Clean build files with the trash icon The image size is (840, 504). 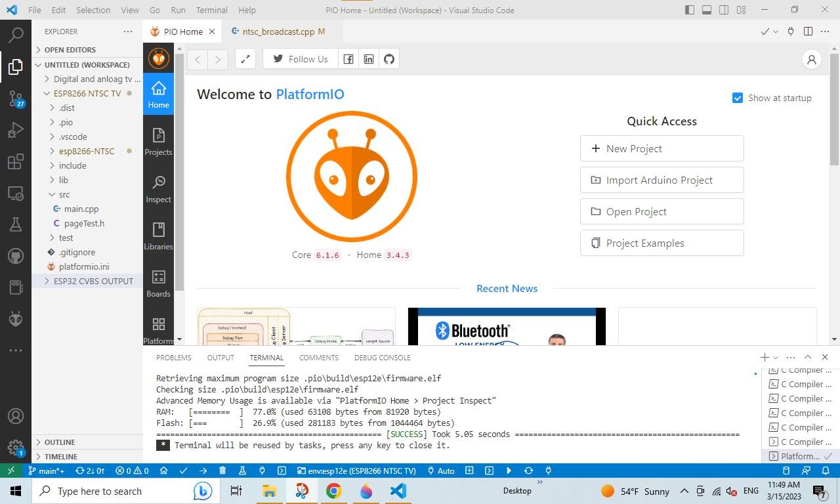point(222,471)
